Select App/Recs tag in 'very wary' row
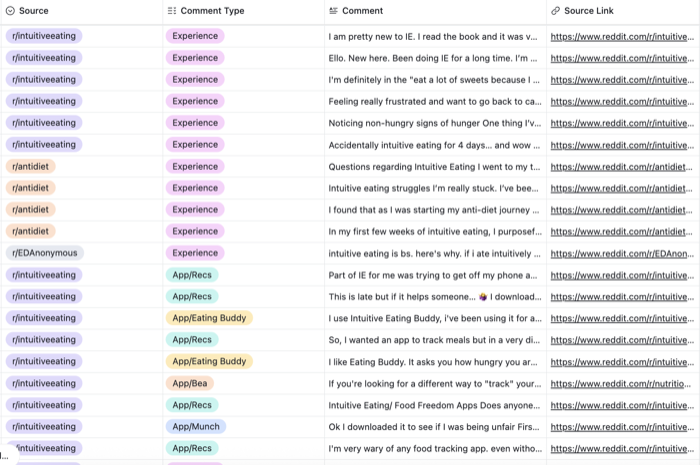700x465 pixels. pos(192,448)
